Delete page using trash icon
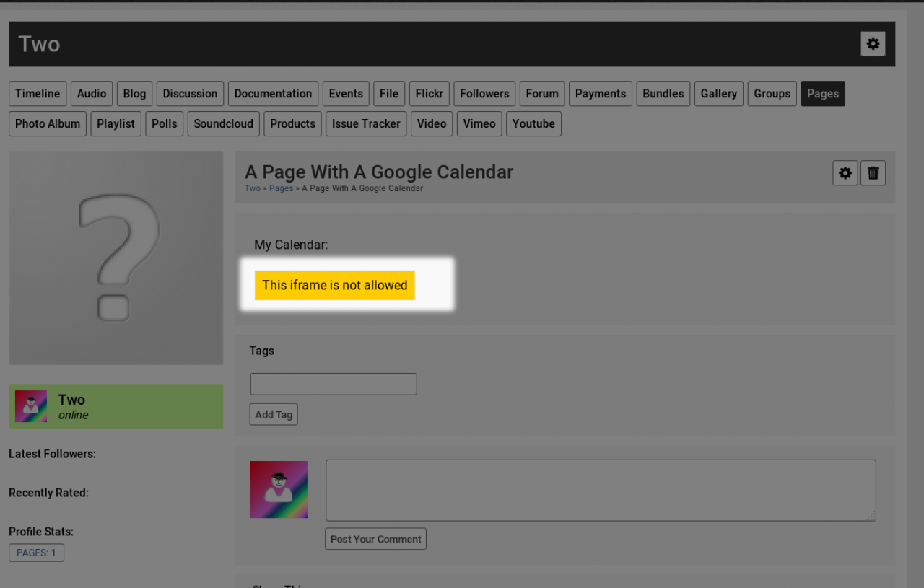This screenshot has height=588, width=924. (873, 173)
